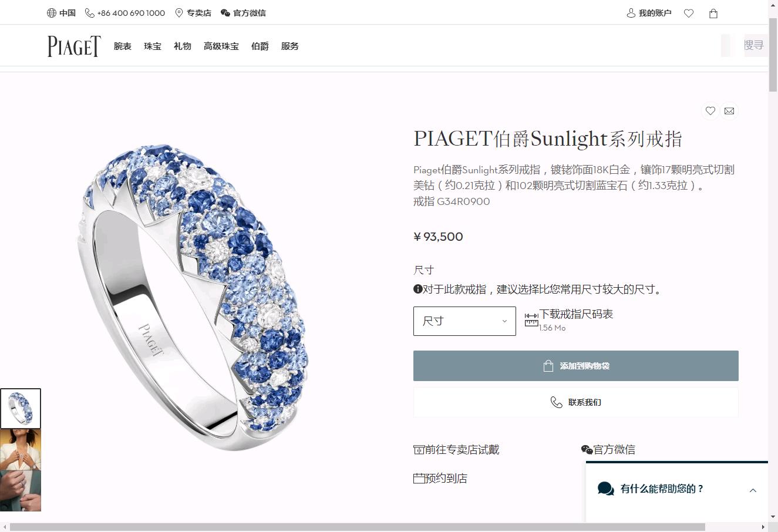
Task: Open 官方微信 WeChat icon in header
Action: pos(225,13)
